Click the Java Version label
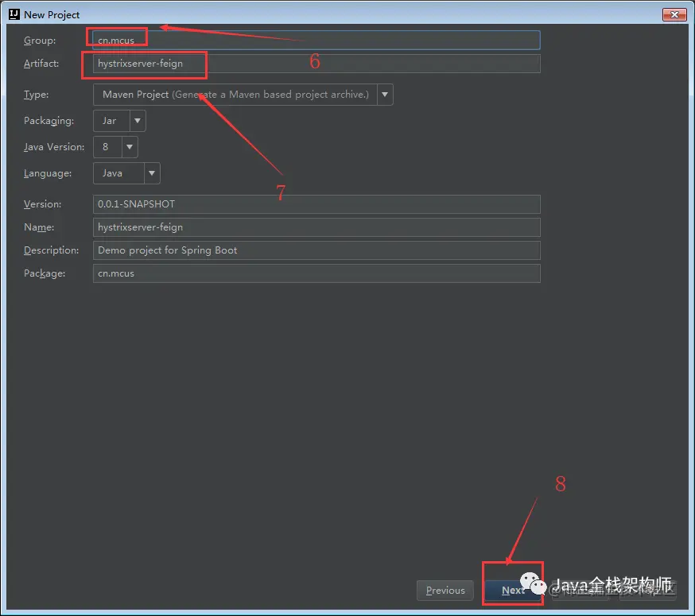This screenshot has width=695, height=616. click(54, 147)
